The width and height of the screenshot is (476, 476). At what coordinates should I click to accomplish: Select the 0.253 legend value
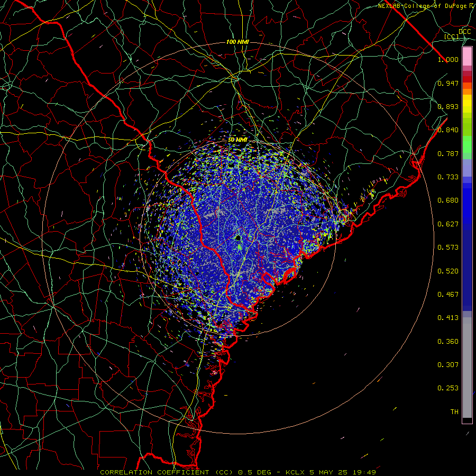448,388
